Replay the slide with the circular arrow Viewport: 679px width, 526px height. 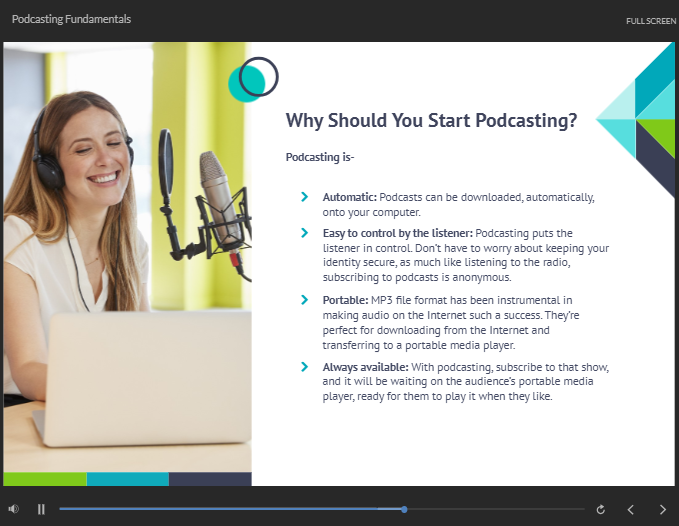(601, 510)
